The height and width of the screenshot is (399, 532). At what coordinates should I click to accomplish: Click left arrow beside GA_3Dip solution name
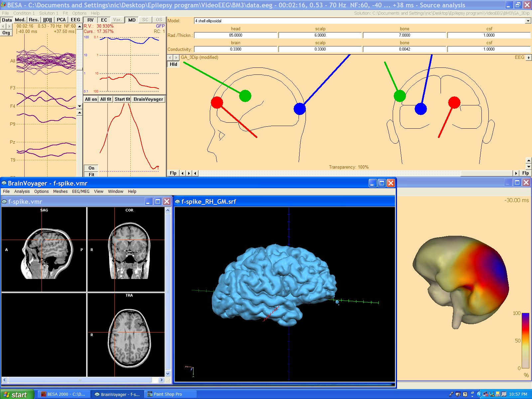tap(170, 58)
